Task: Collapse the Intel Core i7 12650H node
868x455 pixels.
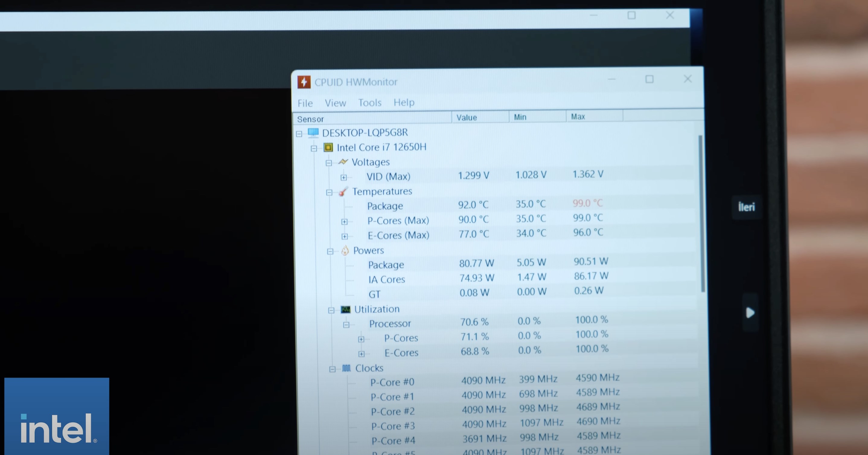Action: (x=314, y=148)
